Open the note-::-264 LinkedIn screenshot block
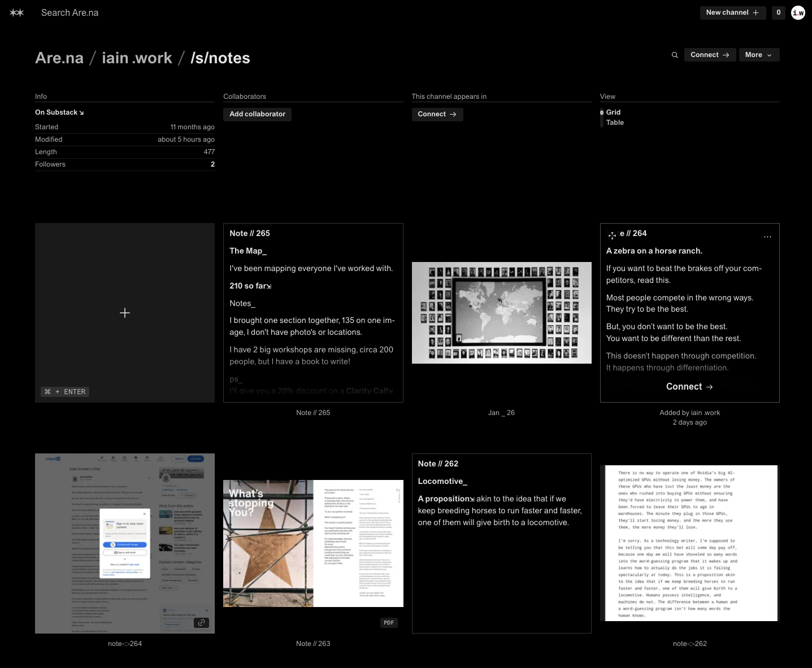Image resolution: width=812 pixels, height=668 pixels. 125,543
